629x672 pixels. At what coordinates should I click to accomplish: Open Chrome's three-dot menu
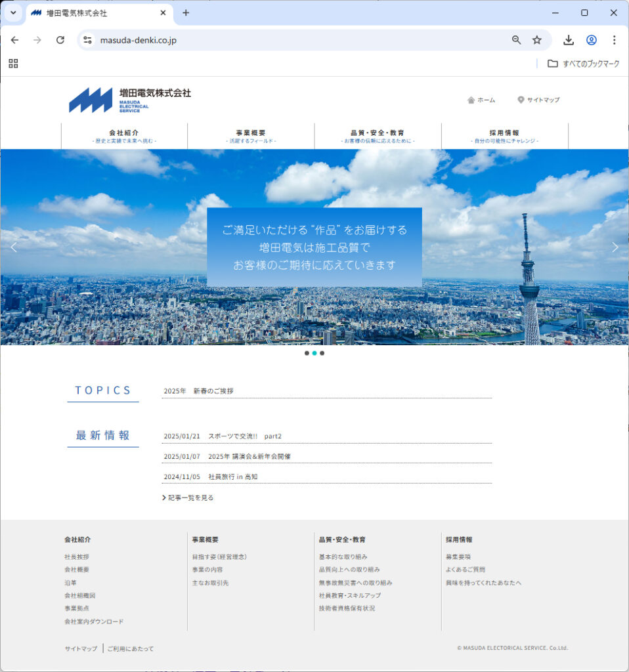point(614,40)
